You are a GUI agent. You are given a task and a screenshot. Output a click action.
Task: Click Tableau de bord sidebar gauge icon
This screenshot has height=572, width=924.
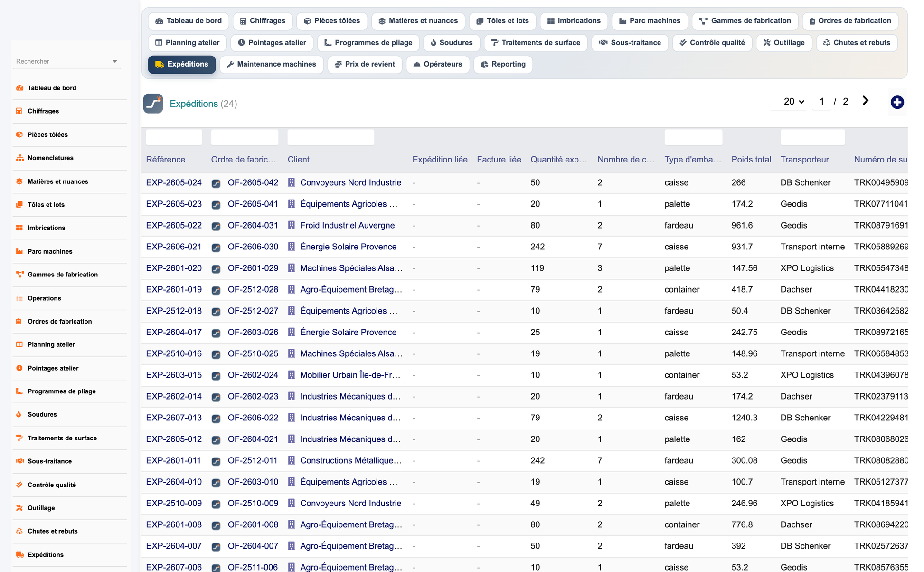click(x=19, y=88)
